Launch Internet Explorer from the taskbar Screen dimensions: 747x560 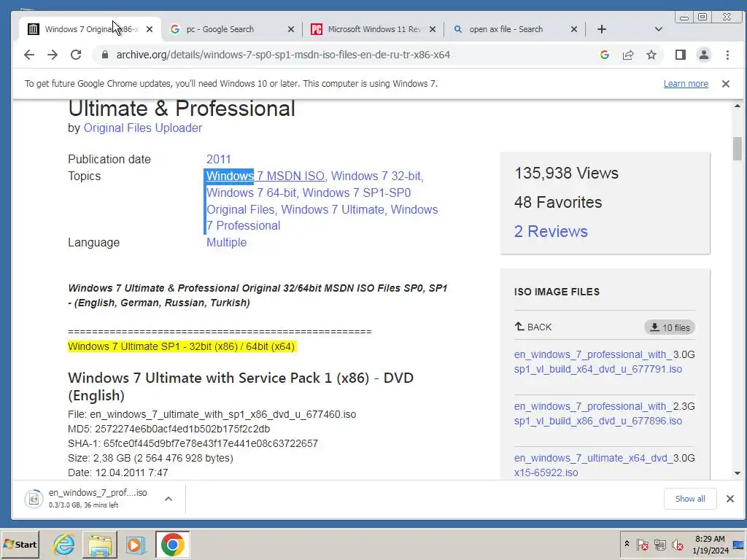[x=64, y=544]
